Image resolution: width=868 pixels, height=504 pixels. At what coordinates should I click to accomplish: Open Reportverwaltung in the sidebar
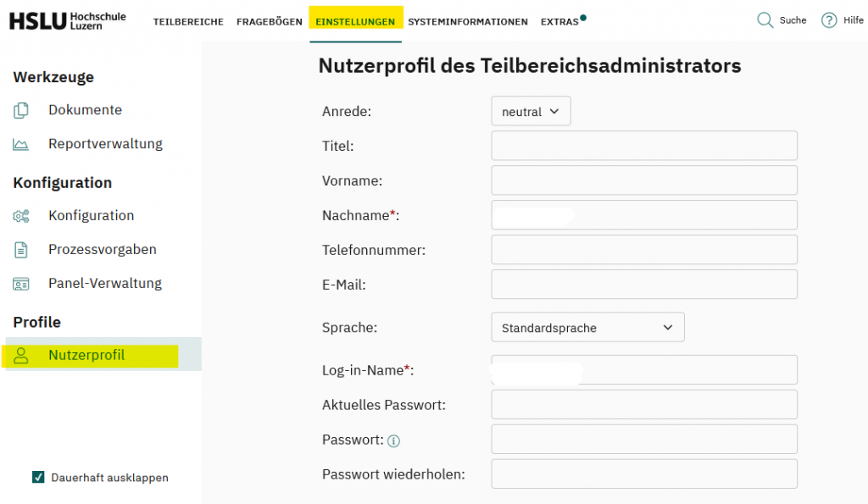(x=106, y=144)
